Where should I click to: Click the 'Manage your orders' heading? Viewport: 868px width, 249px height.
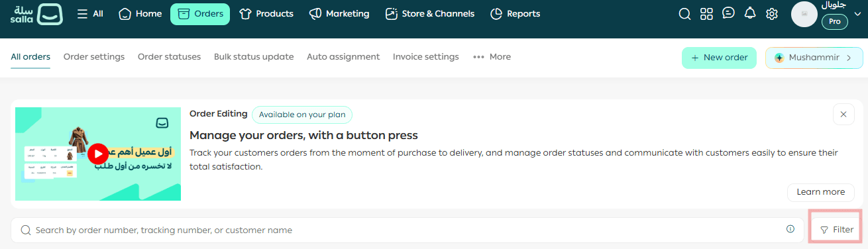(303, 135)
